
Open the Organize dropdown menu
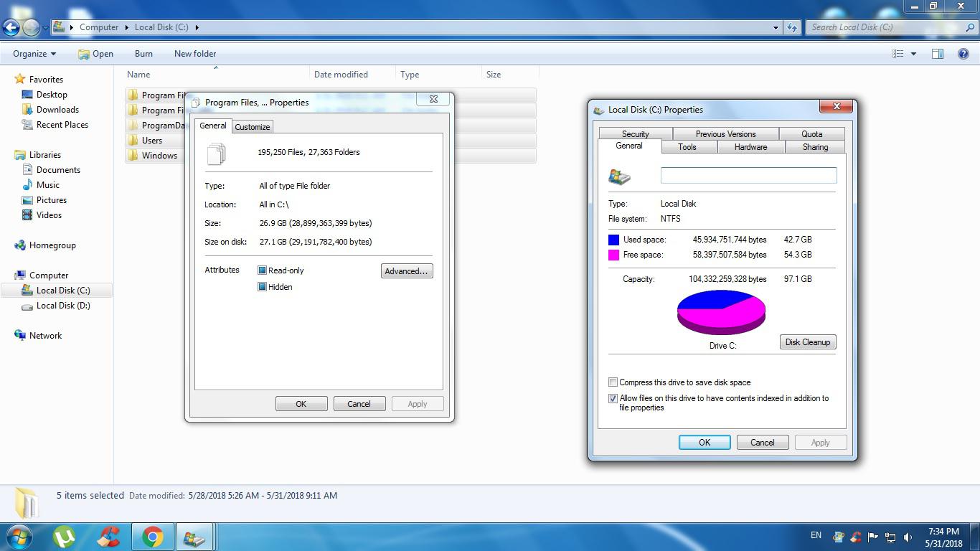click(x=34, y=54)
